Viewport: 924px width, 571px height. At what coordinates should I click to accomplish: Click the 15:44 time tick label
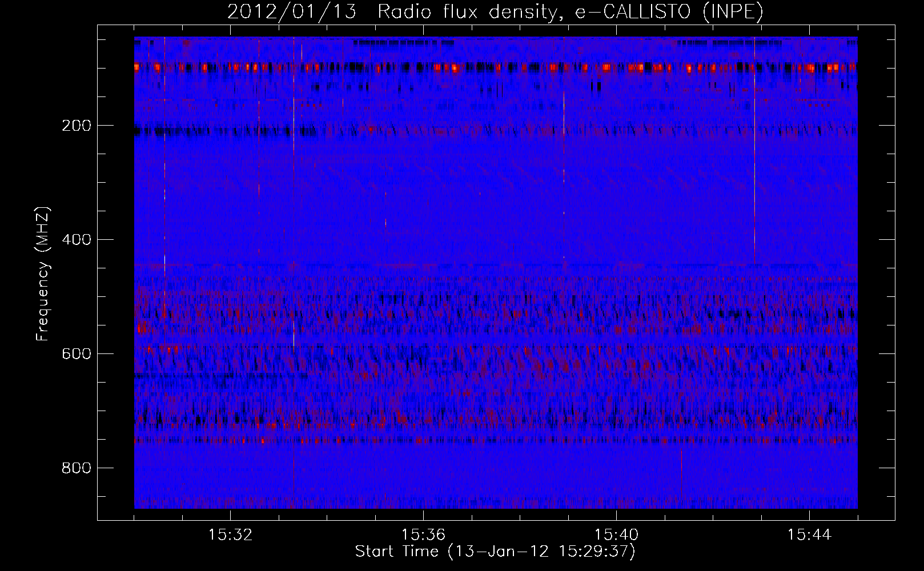pos(809,535)
